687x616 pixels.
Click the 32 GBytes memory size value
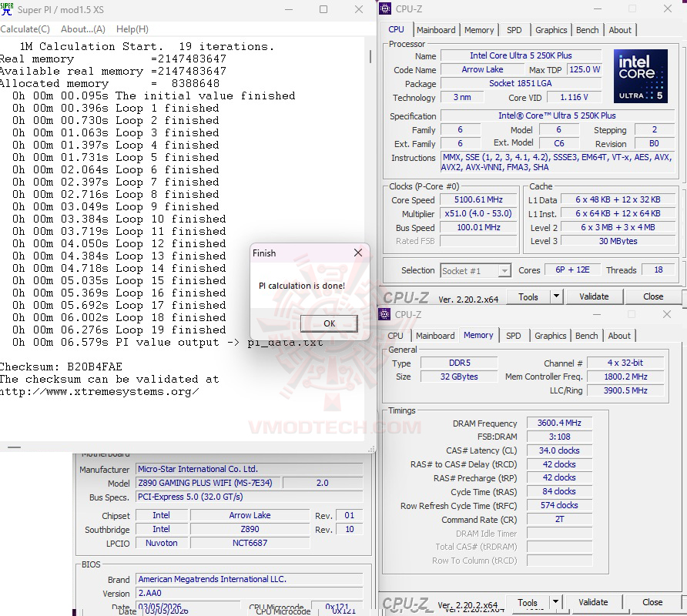tap(459, 377)
